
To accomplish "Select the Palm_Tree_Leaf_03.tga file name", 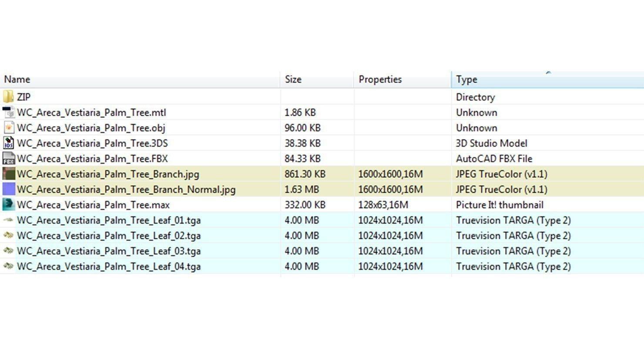I will click(109, 251).
